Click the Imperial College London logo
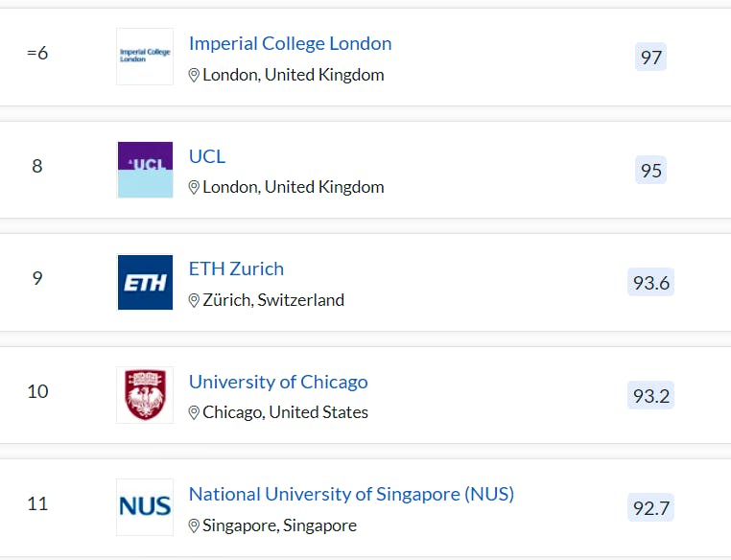 click(145, 57)
